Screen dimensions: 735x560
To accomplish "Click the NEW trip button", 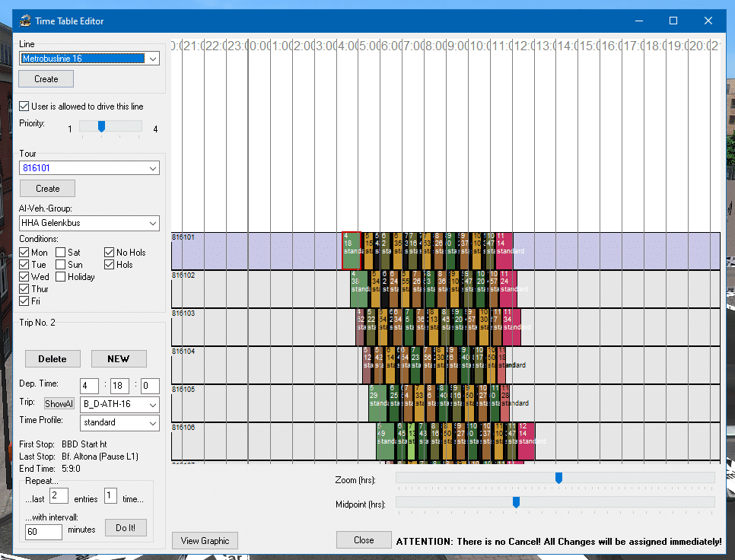I will [x=119, y=359].
